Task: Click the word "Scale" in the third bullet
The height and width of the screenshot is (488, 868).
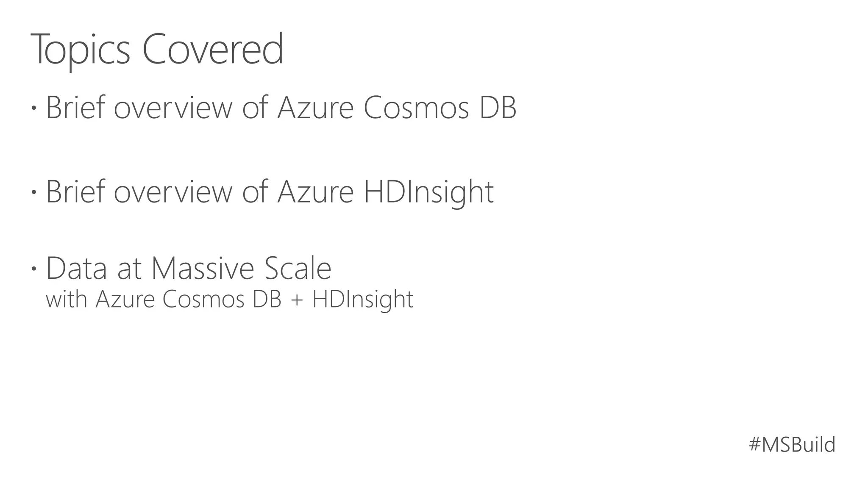Action: click(x=298, y=268)
